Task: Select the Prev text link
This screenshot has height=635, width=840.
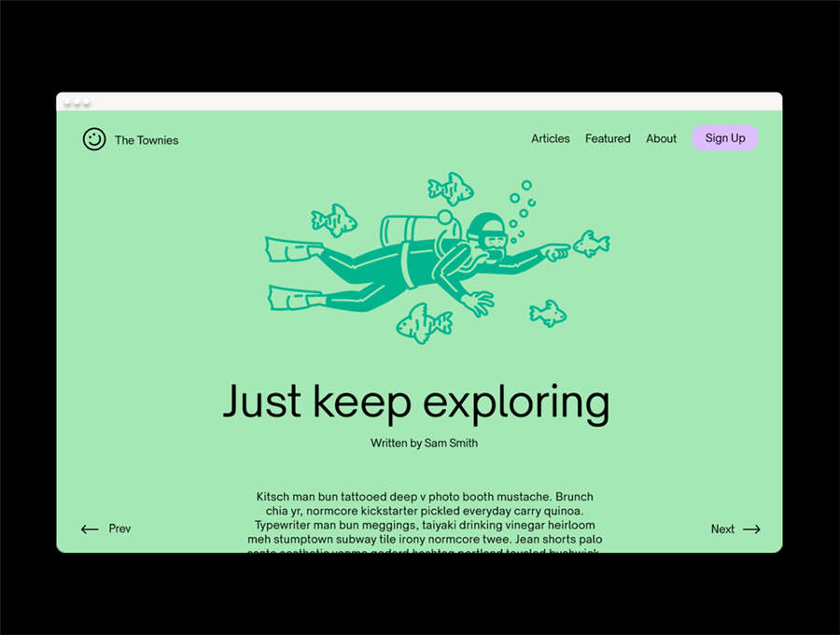Action: [x=119, y=529]
